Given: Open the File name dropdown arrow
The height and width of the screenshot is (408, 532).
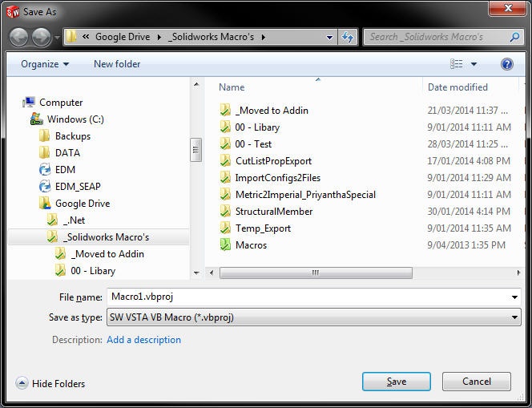Looking at the screenshot, I should (514, 297).
